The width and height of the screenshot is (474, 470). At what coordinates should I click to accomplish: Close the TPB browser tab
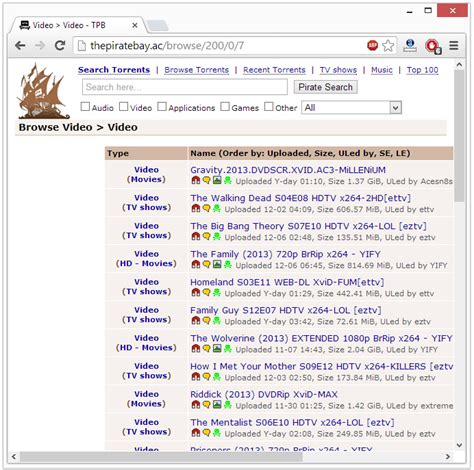pos(135,25)
